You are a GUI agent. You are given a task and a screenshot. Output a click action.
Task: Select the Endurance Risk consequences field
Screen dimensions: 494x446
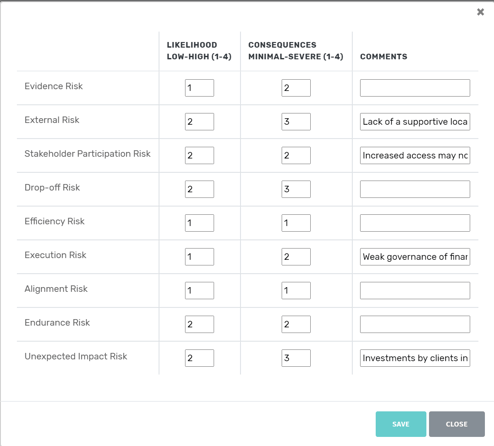296,324
